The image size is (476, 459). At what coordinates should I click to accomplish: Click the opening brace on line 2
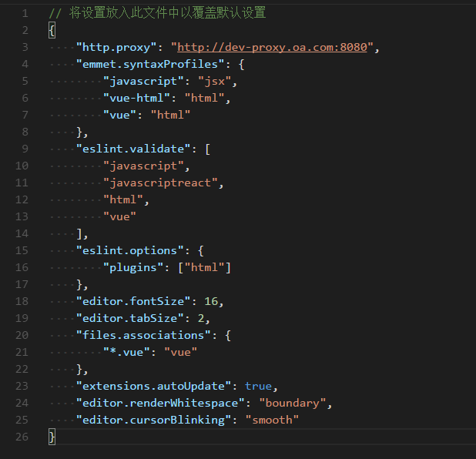coord(52,31)
